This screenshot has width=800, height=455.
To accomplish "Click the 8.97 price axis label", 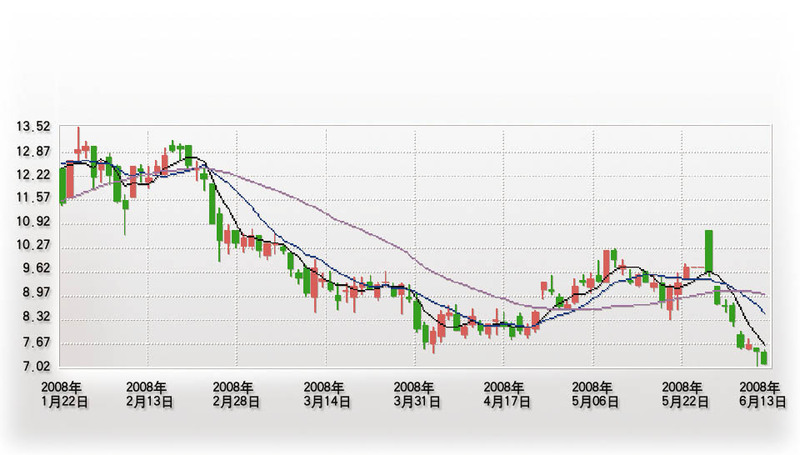I will 34,293.
